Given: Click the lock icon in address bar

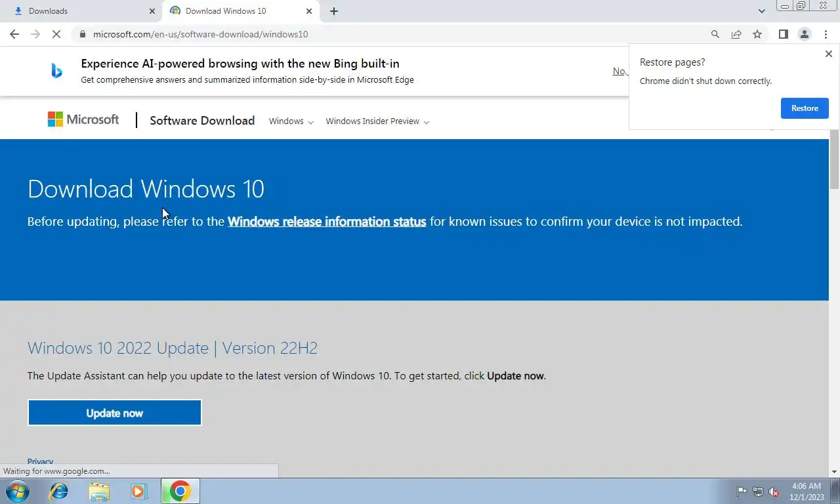Looking at the screenshot, I should click(82, 34).
